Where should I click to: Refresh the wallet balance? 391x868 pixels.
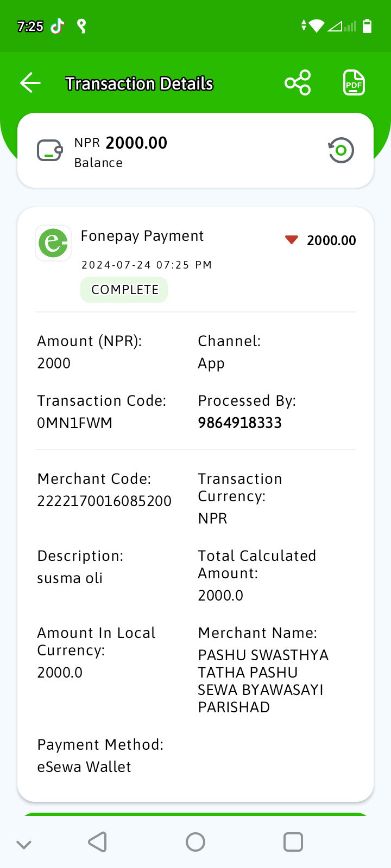[x=341, y=150]
